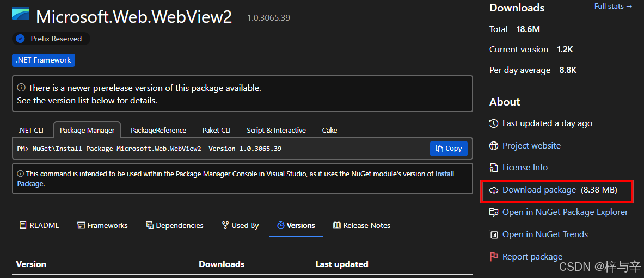Click the Dependencies tab icon
644x278 pixels.
tap(150, 225)
